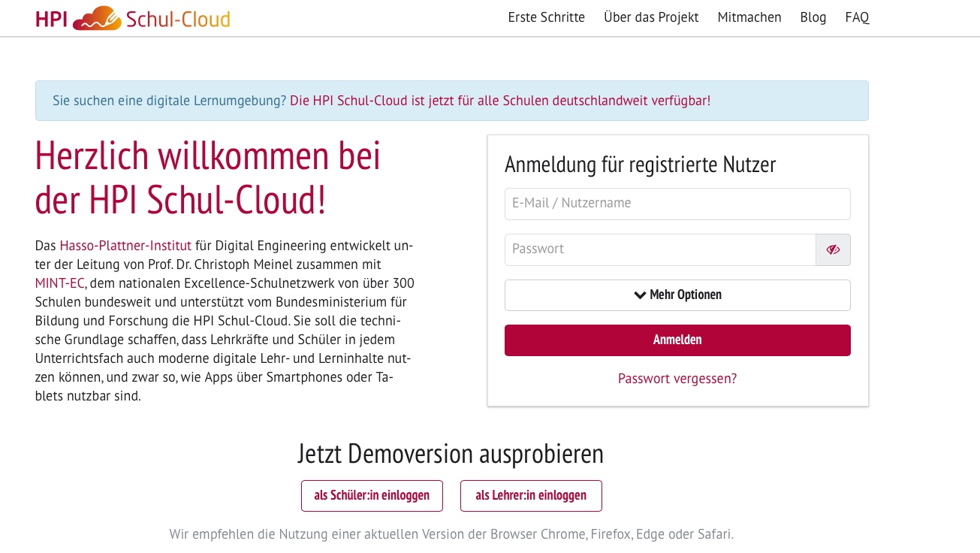Open the Erste Schritte menu item
The image size is (980, 553).
pyautogui.click(x=546, y=17)
